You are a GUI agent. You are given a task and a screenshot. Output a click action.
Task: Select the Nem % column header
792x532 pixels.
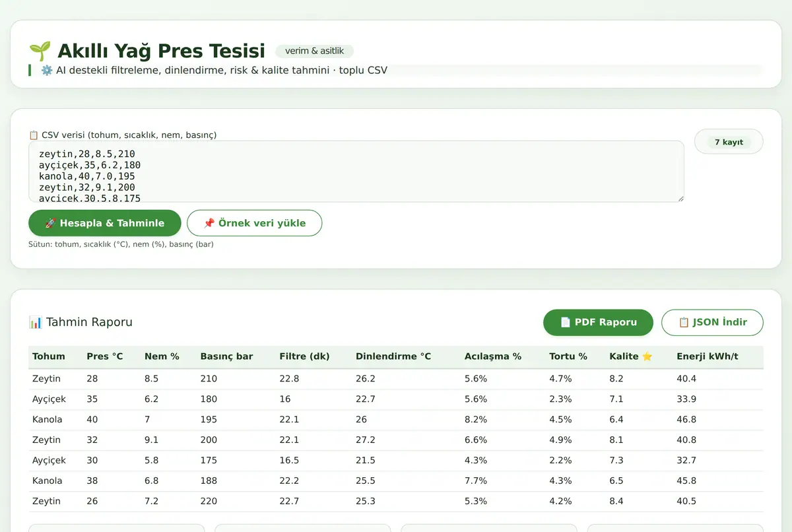pos(162,356)
